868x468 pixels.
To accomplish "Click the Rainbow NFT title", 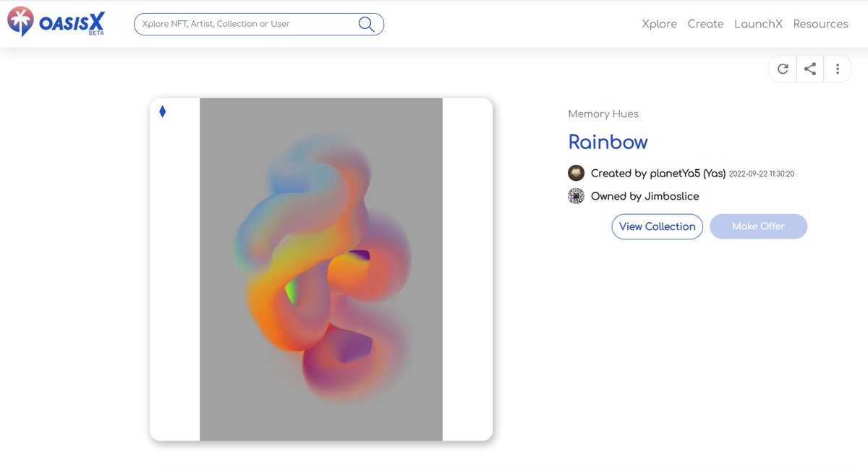I will tap(608, 142).
